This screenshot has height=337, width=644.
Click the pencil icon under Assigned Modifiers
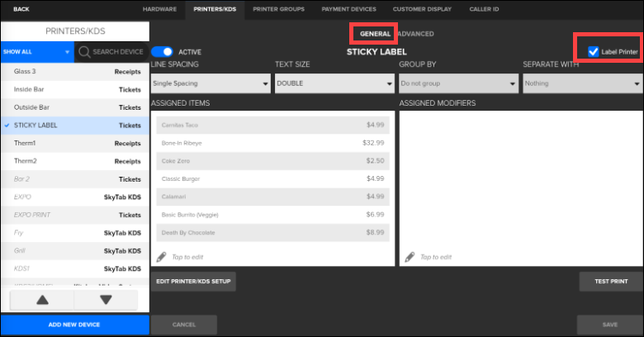click(x=410, y=257)
